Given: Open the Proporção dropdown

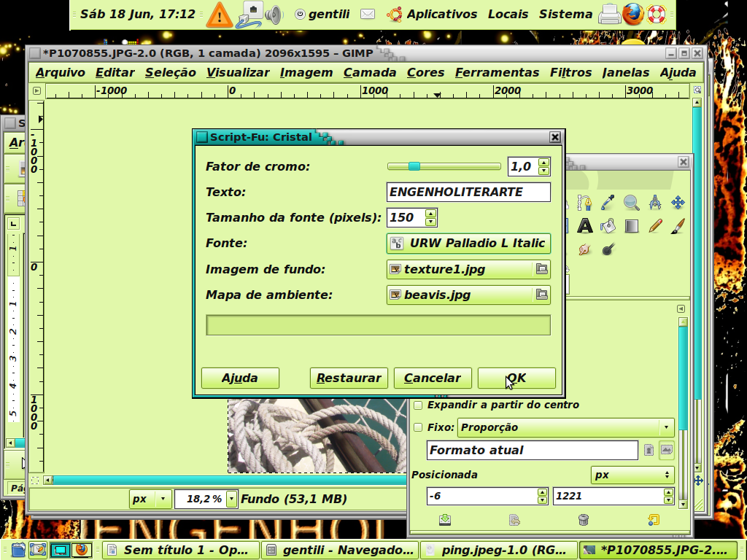Looking at the screenshot, I should [x=565, y=427].
